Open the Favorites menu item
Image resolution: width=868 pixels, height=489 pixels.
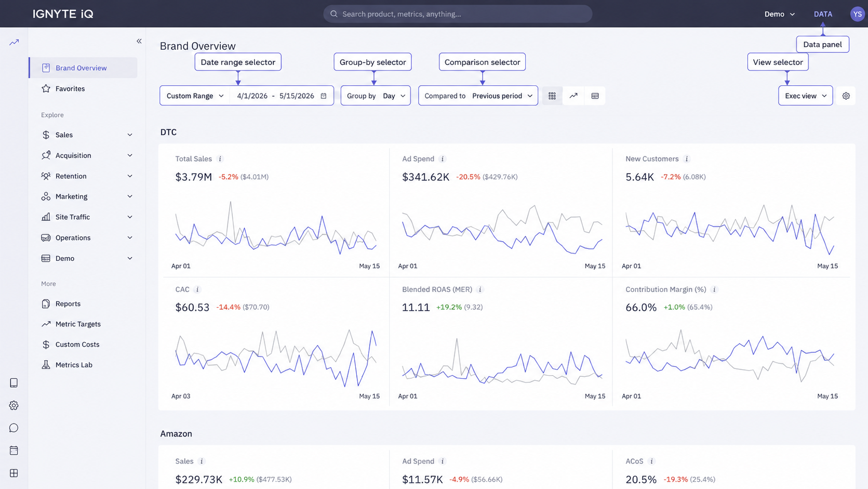[x=83, y=88]
